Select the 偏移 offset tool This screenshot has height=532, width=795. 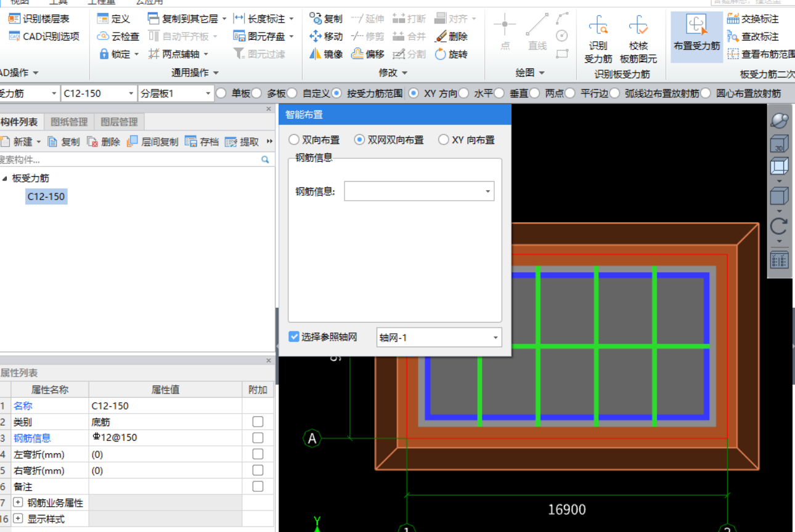pos(368,54)
